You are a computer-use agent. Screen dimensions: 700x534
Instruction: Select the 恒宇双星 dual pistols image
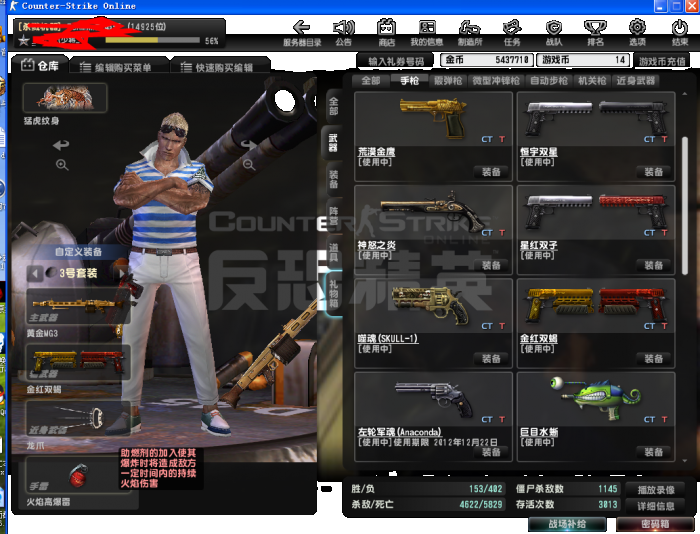[x=596, y=118]
